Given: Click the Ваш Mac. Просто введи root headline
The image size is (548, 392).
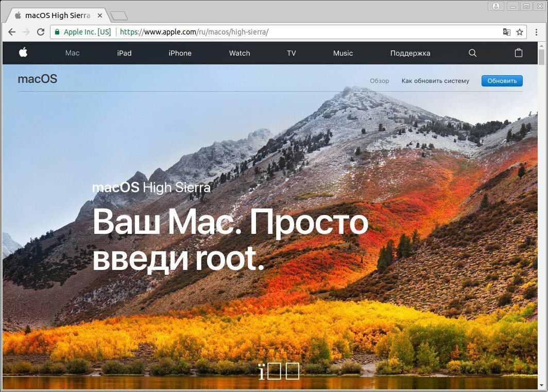Looking at the screenshot, I should pyautogui.click(x=230, y=240).
